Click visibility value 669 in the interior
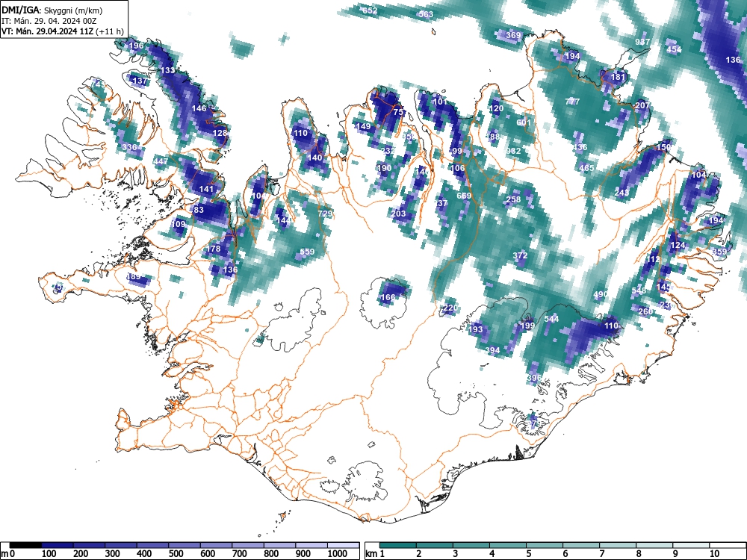747x560 pixels. point(464,196)
